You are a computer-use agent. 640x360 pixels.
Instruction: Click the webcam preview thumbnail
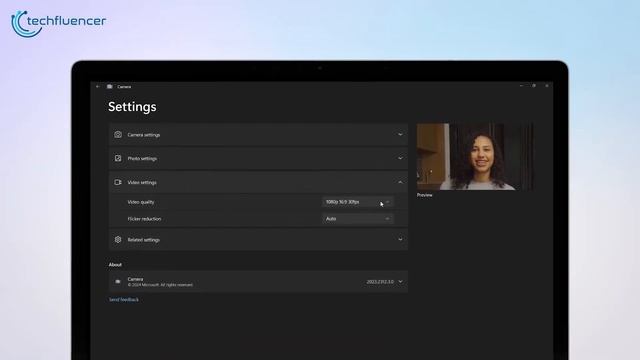(x=475, y=157)
